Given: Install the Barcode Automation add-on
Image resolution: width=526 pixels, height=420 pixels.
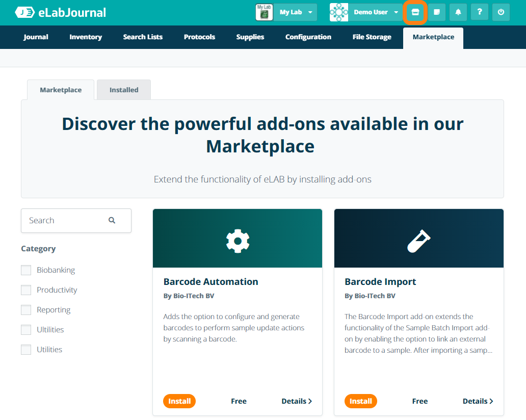Looking at the screenshot, I should (x=179, y=401).
